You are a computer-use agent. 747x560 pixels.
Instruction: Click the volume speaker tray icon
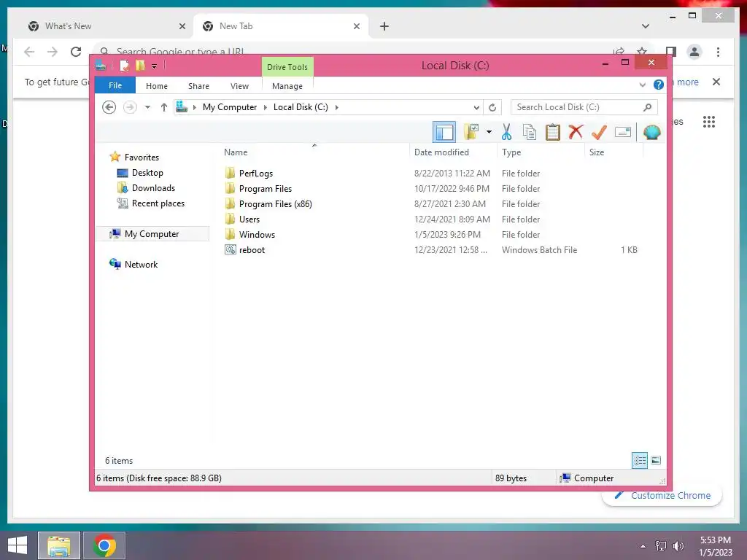point(678,546)
